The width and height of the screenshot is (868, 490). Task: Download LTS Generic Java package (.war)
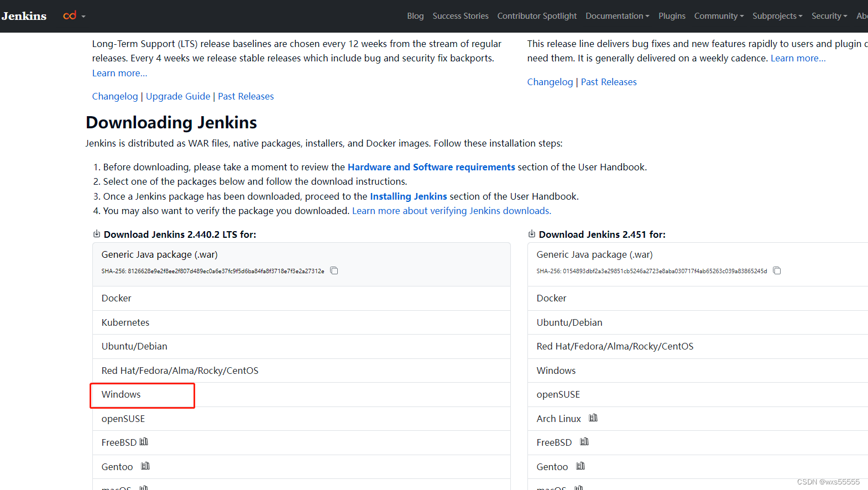coord(301,264)
